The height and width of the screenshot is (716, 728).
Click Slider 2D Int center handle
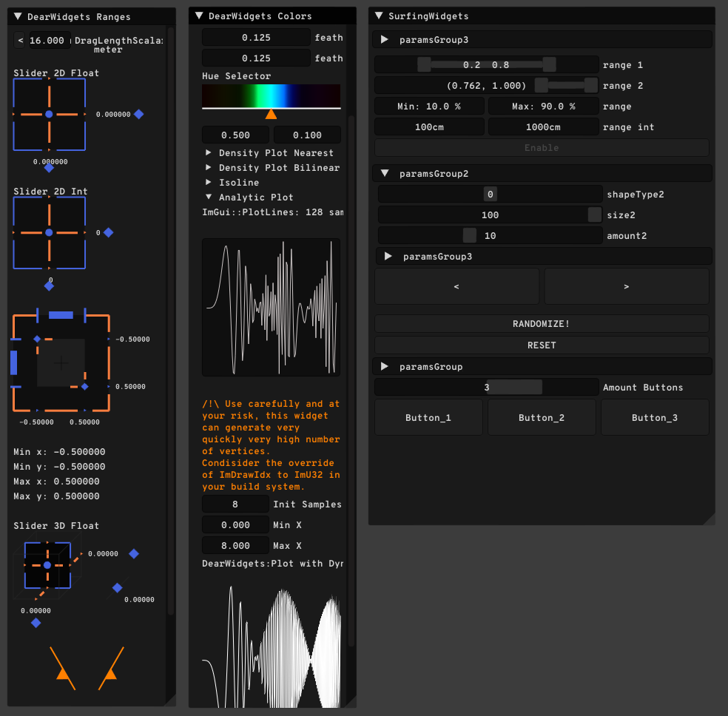[50, 232]
